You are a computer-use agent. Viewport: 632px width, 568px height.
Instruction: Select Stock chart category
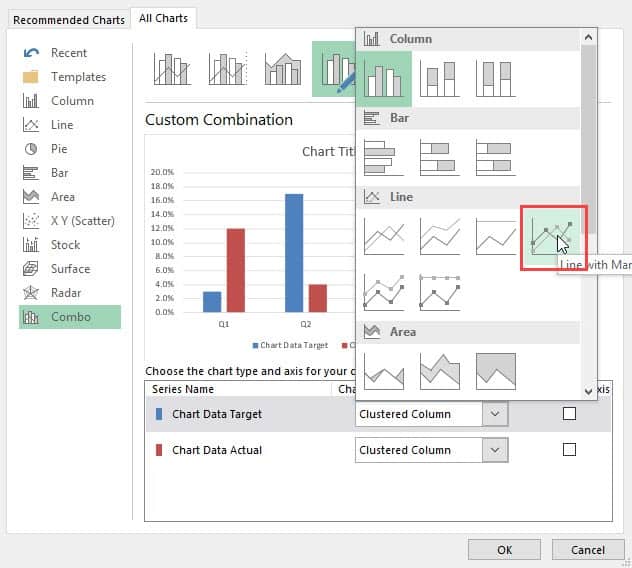(x=69, y=245)
